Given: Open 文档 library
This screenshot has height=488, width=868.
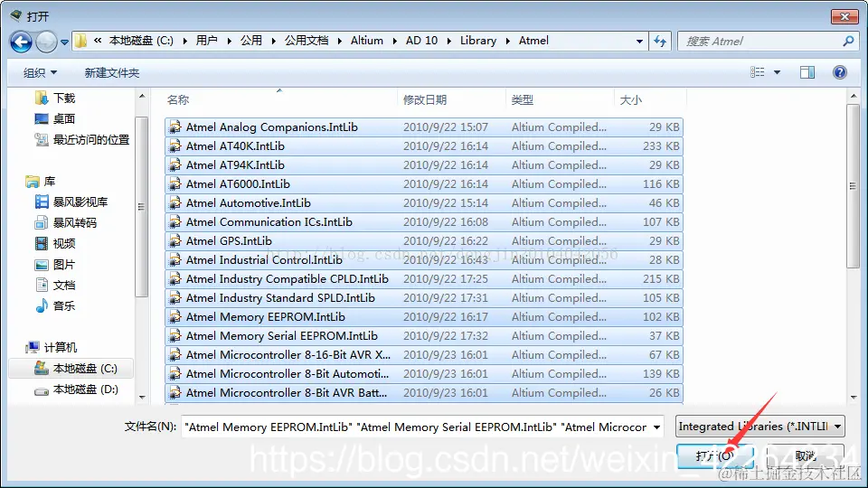Looking at the screenshot, I should pyautogui.click(x=55, y=285).
